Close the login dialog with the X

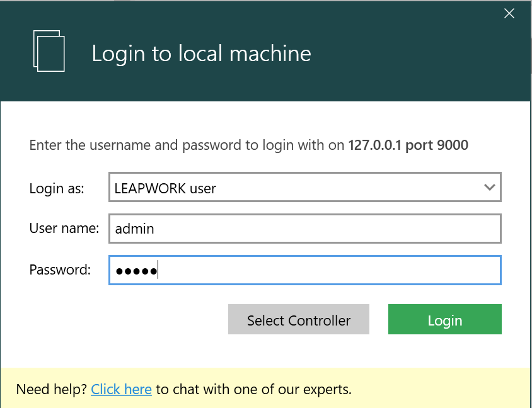point(509,14)
